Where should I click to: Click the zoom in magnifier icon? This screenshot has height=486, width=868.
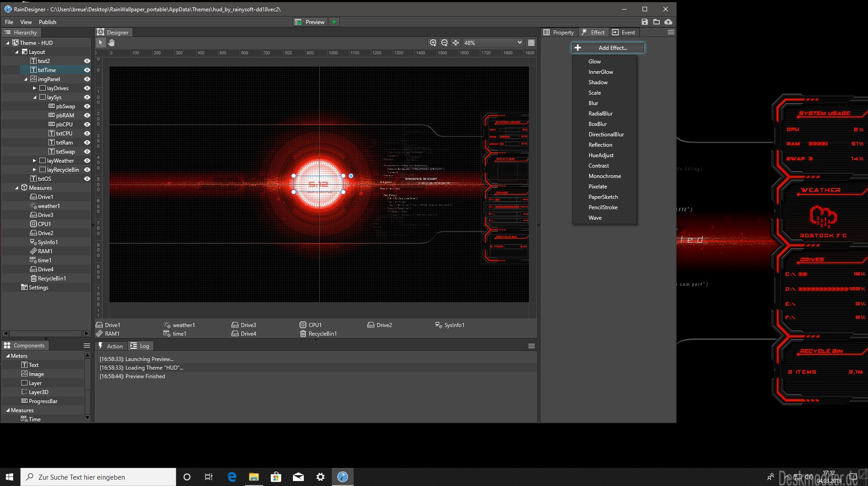pos(433,43)
